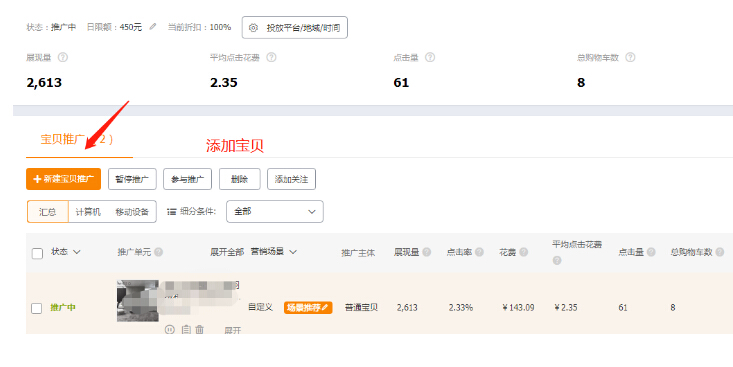
Task: Click help icon beside 推广单元 column header
Action: (x=158, y=252)
